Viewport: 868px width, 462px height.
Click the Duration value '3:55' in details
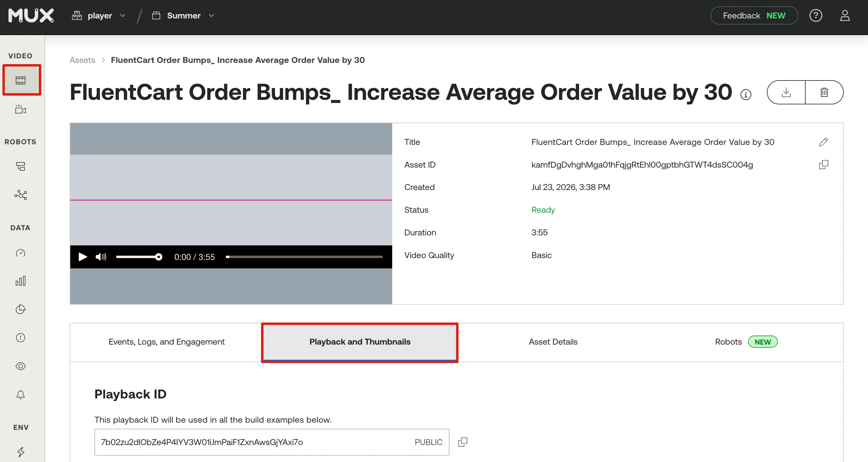click(x=539, y=232)
